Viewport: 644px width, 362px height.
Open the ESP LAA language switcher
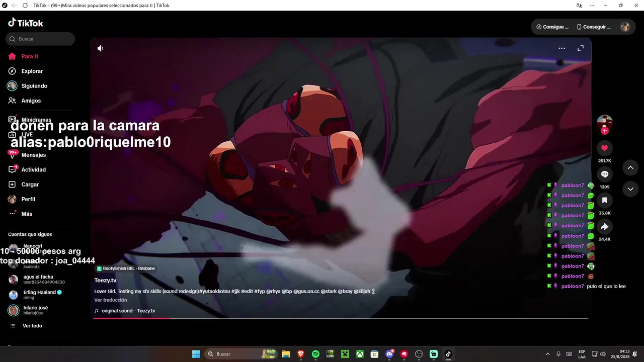582,354
